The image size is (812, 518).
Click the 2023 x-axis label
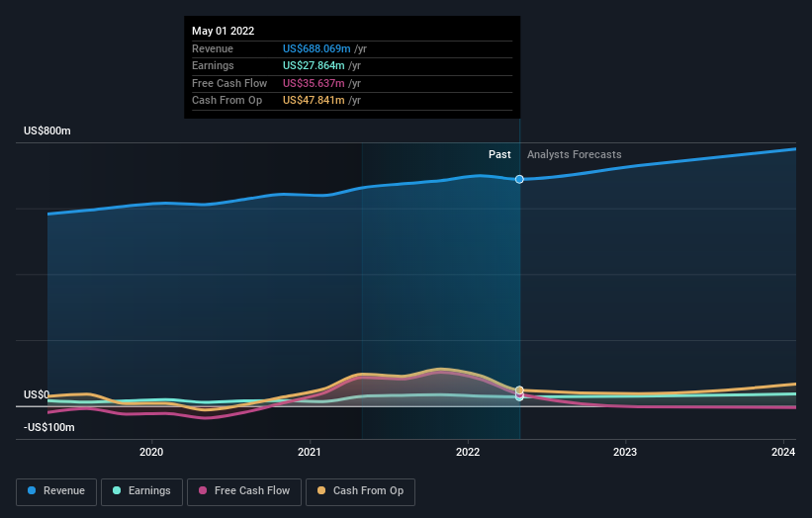(625, 452)
